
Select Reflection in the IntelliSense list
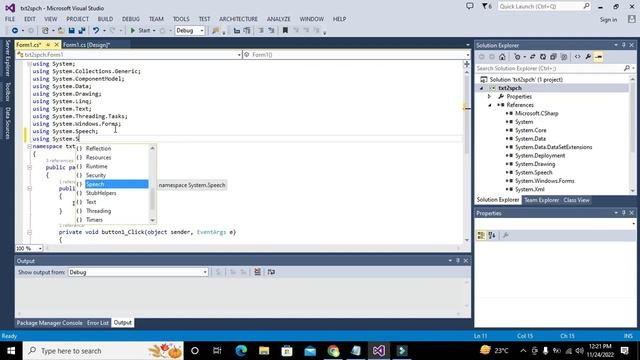pos(112,149)
